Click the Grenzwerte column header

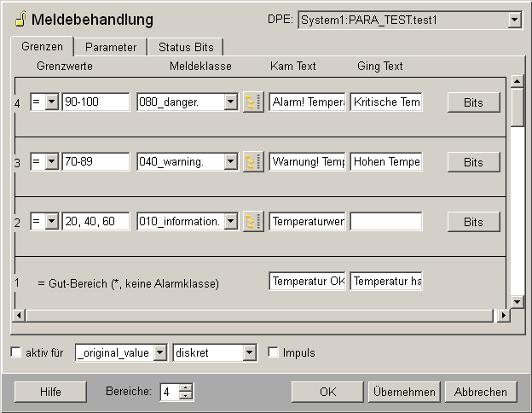pos(65,66)
